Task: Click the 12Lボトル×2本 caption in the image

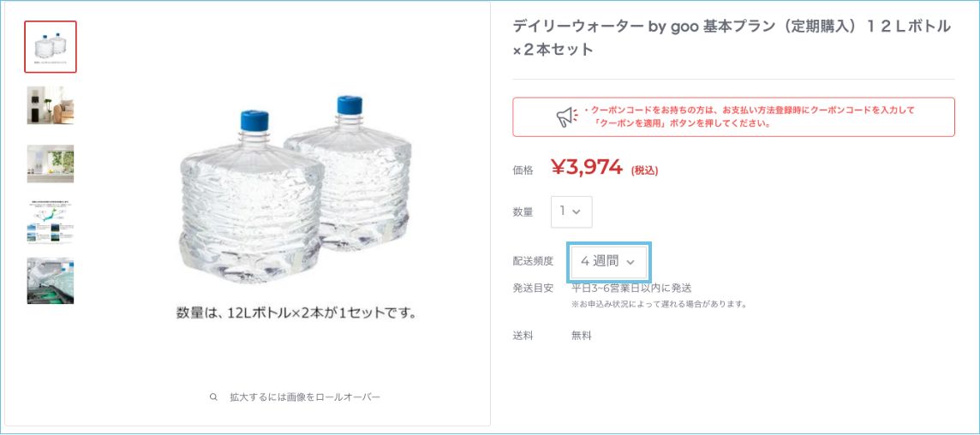Action: pos(296,313)
